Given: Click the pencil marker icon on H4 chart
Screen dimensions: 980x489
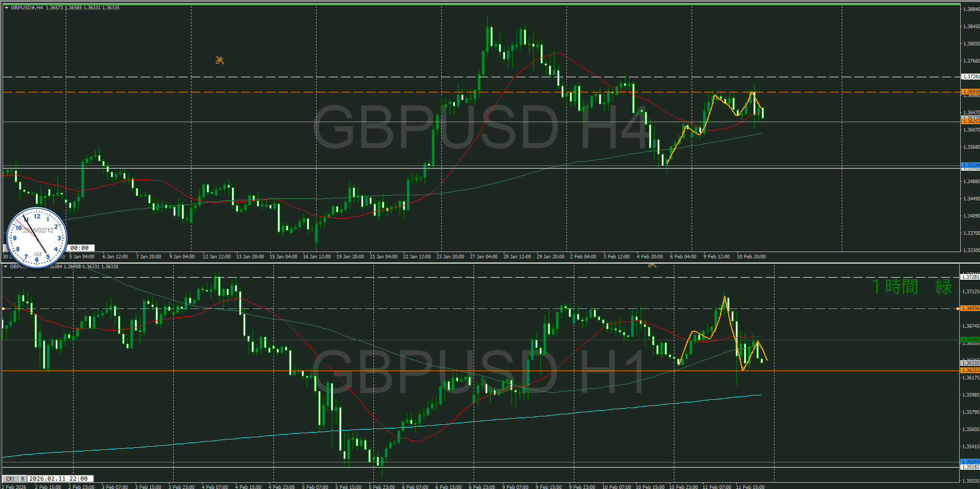Looking at the screenshot, I should [220, 60].
